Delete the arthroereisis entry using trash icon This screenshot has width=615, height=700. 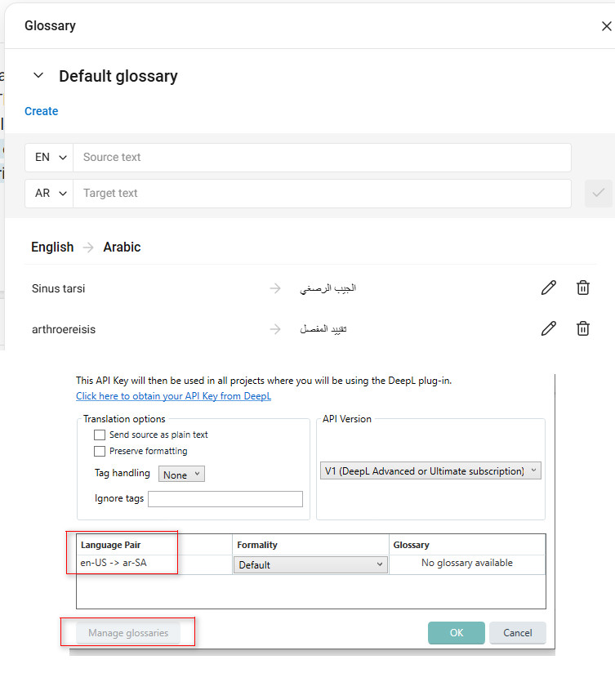[582, 328]
